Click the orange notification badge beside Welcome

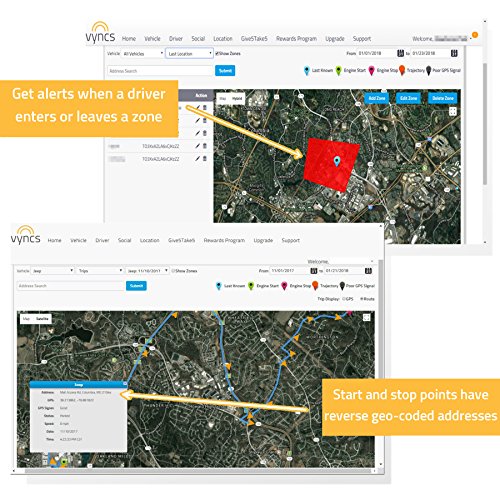(475, 35)
